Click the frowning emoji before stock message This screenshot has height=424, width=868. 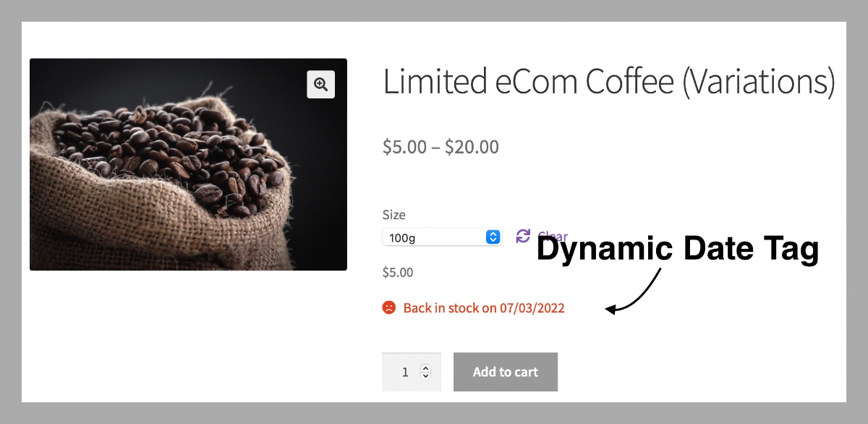coord(388,307)
